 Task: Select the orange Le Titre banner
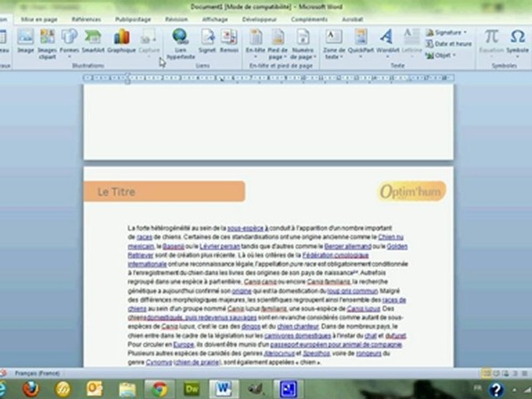(164, 191)
